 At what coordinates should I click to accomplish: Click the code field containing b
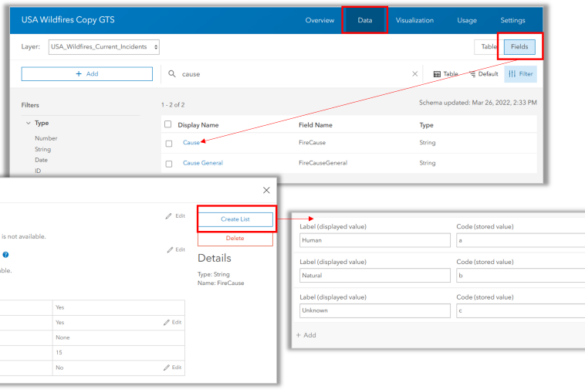pyautogui.click(x=520, y=275)
